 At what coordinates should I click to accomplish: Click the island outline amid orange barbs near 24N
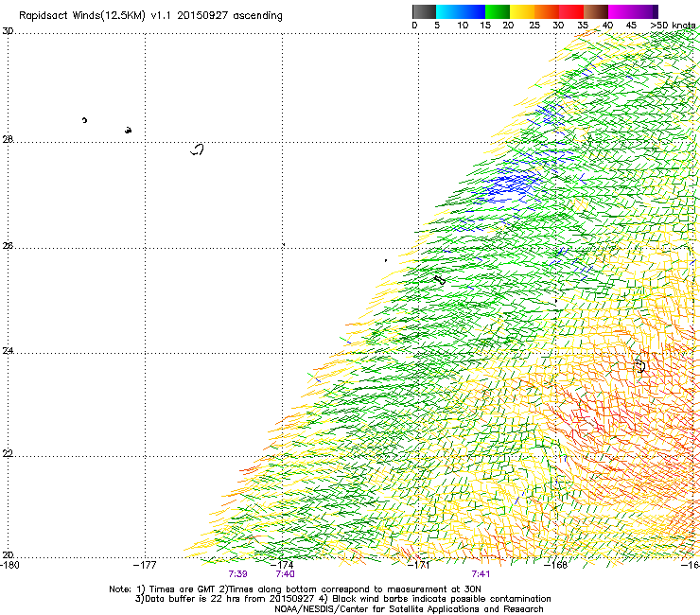(640, 366)
